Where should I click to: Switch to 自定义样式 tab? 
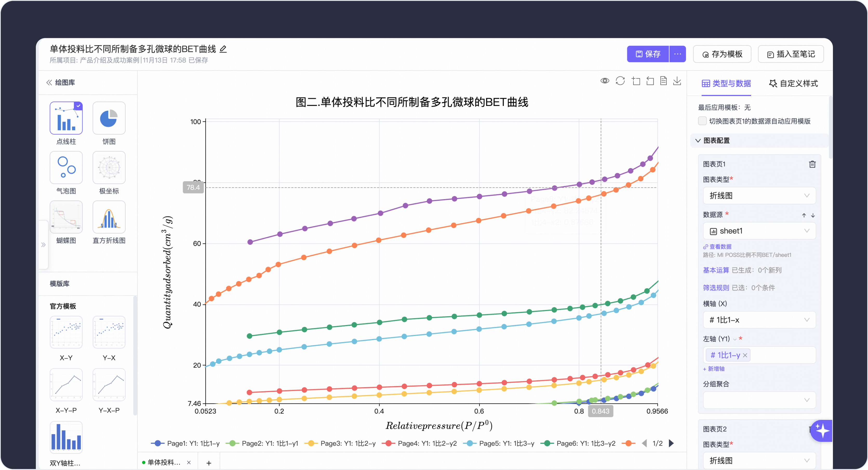tap(793, 83)
